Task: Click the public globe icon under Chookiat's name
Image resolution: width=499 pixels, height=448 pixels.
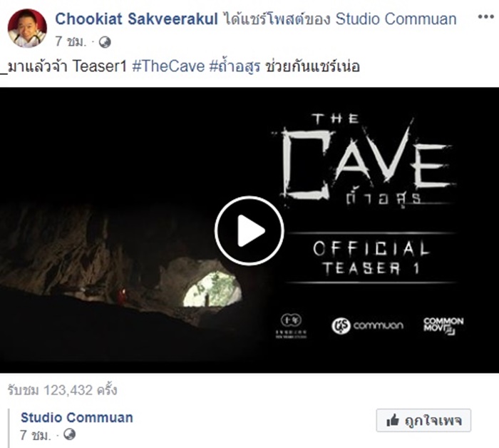Action: point(105,42)
